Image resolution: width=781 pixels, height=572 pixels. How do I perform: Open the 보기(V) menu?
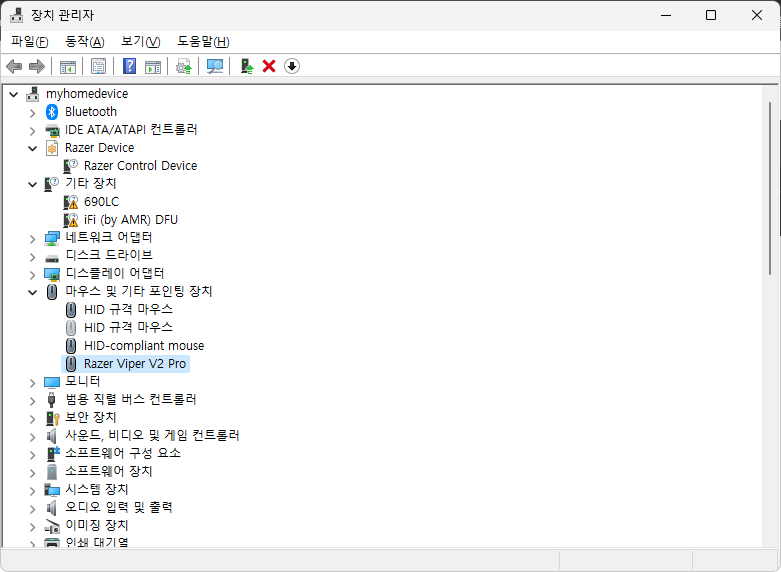pyautogui.click(x=140, y=42)
